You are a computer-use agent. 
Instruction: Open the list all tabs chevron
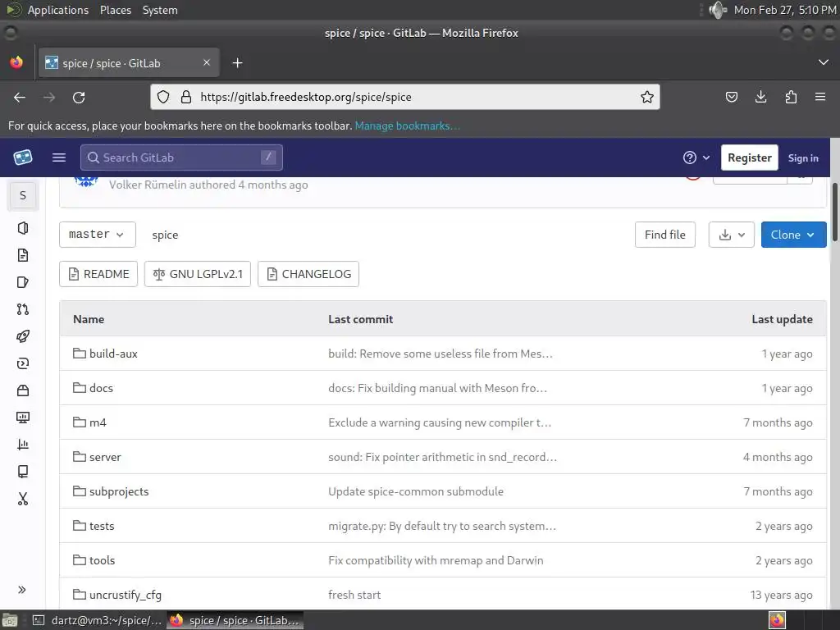pos(824,62)
